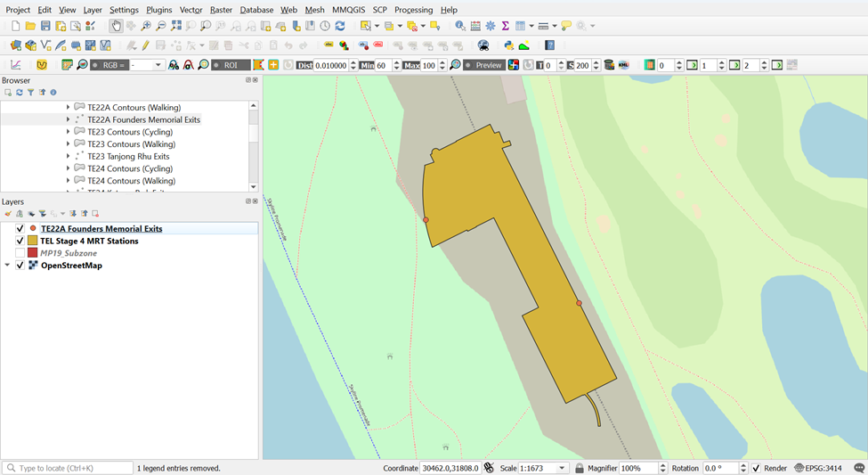Open the Identify Features tool
The width and height of the screenshot is (868, 475).
[460, 26]
